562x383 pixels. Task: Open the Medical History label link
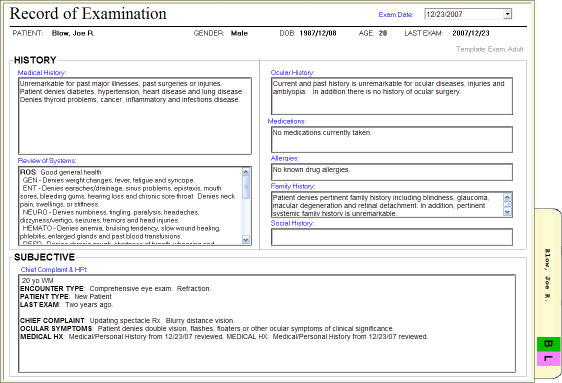(42, 73)
